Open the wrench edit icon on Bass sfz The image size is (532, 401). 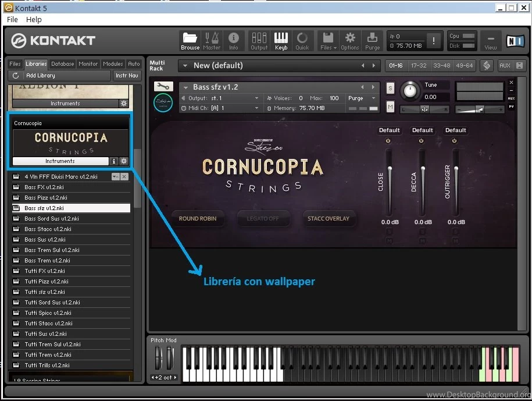coord(162,86)
